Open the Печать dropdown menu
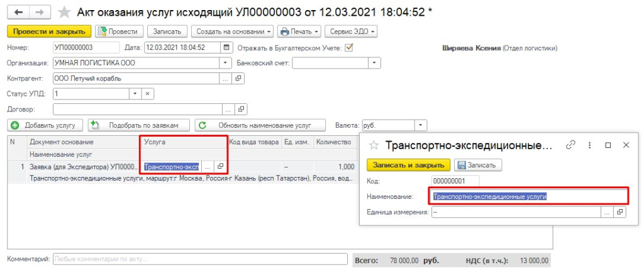Image resolution: width=644 pixels, height=272 pixels. click(x=299, y=31)
